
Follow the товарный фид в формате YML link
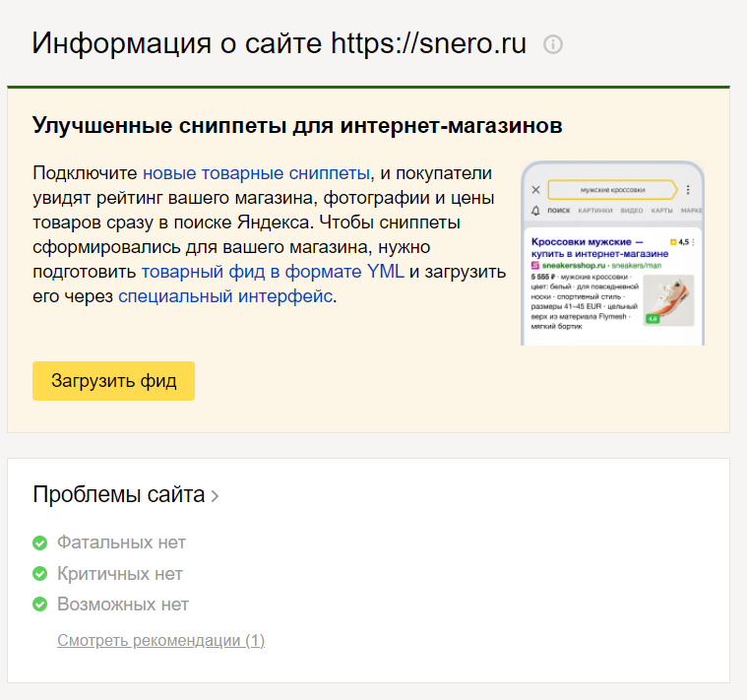(x=272, y=271)
